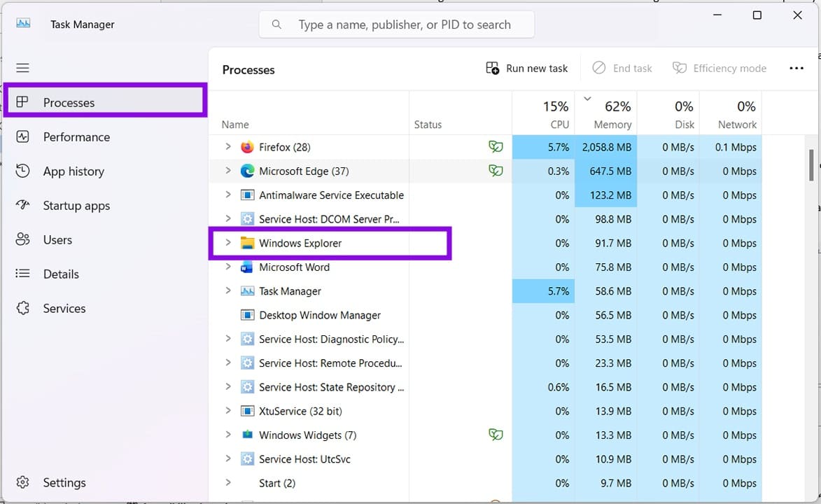Expand the Microsoft Word process

[227, 267]
